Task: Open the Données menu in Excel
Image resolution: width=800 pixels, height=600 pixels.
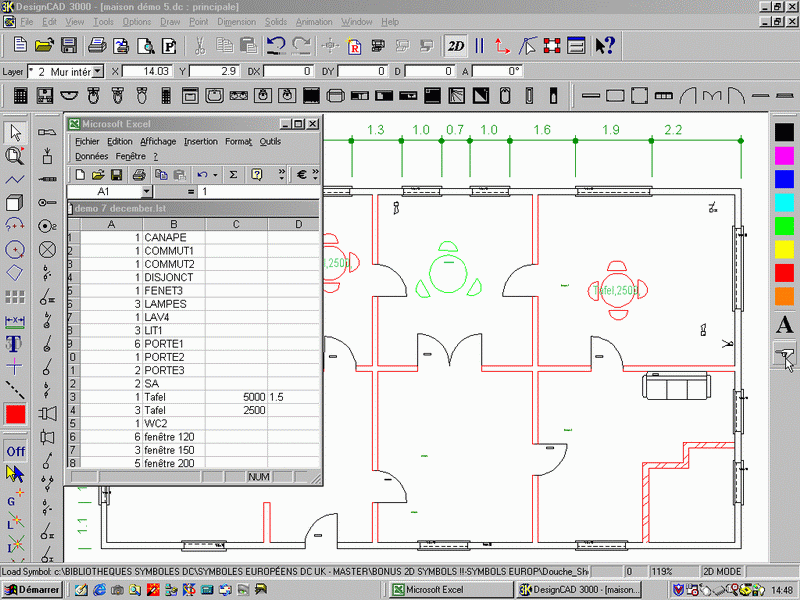Action: 91,156
